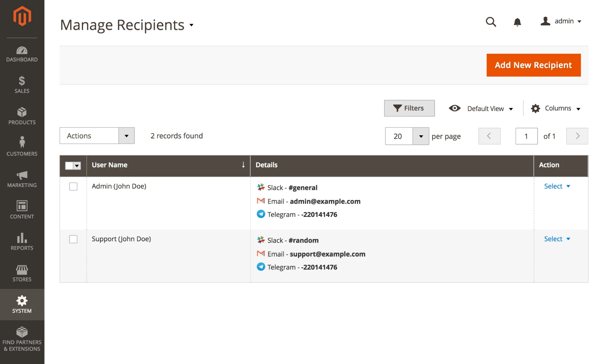Image resolution: width=603 pixels, height=364 pixels.
Task: Open the Sales sidebar menu
Action: pyautogui.click(x=22, y=85)
